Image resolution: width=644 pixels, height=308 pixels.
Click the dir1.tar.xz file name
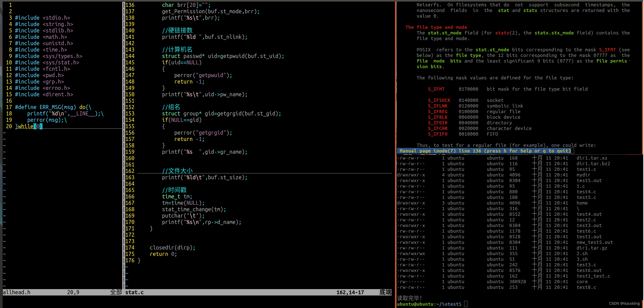tap(592, 158)
